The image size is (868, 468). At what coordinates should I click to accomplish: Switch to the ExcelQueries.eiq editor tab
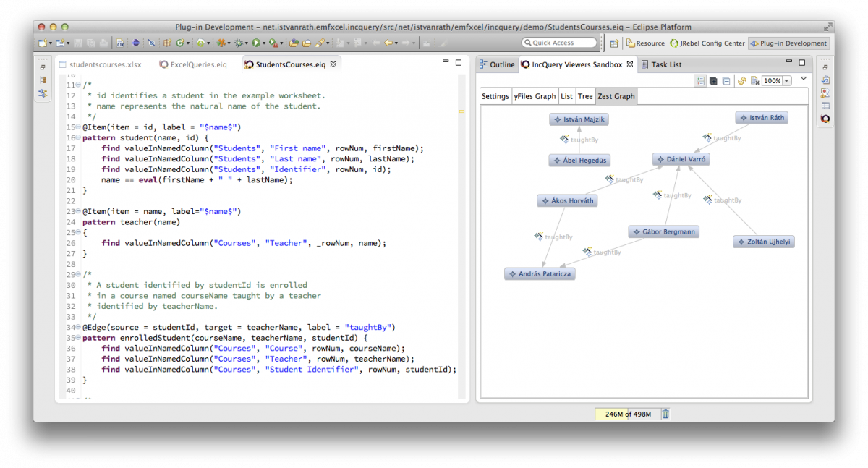[193, 64]
